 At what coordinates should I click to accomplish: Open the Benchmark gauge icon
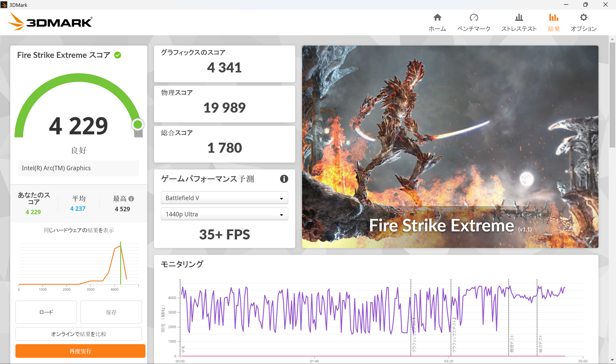(x=474, y=17)
